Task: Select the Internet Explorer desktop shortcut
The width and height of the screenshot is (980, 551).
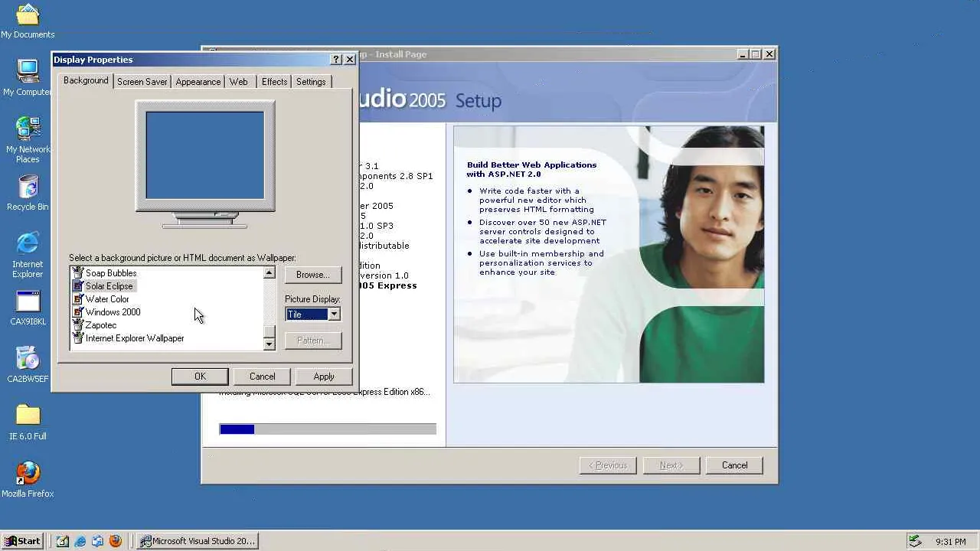Action: pyautogui.click(x=28, y=255)
